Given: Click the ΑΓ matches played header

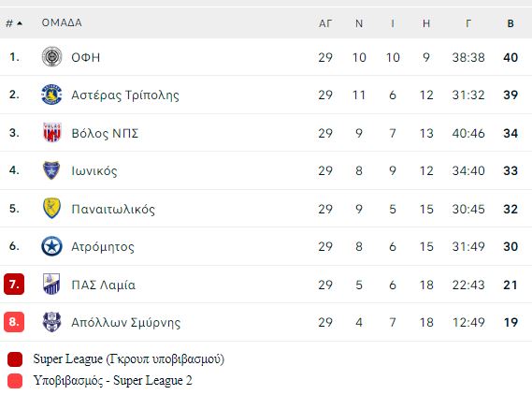Looking at the screenshot, I should 325,23.
